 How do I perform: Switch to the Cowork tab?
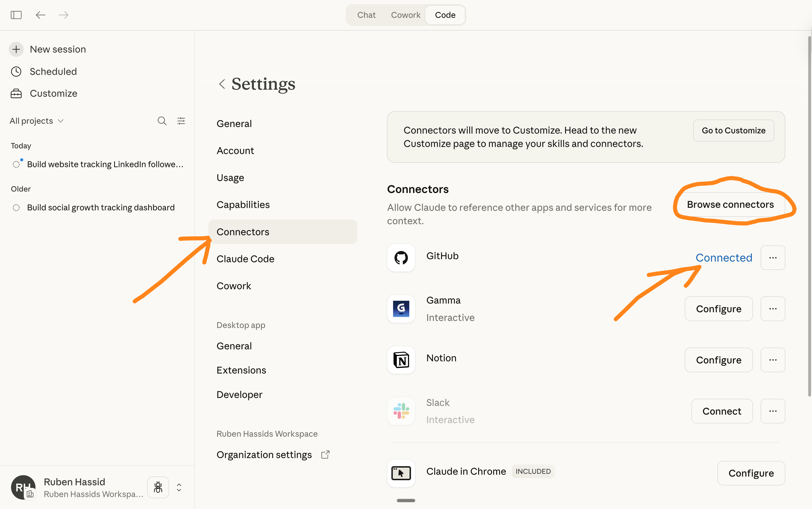(406, 15)
